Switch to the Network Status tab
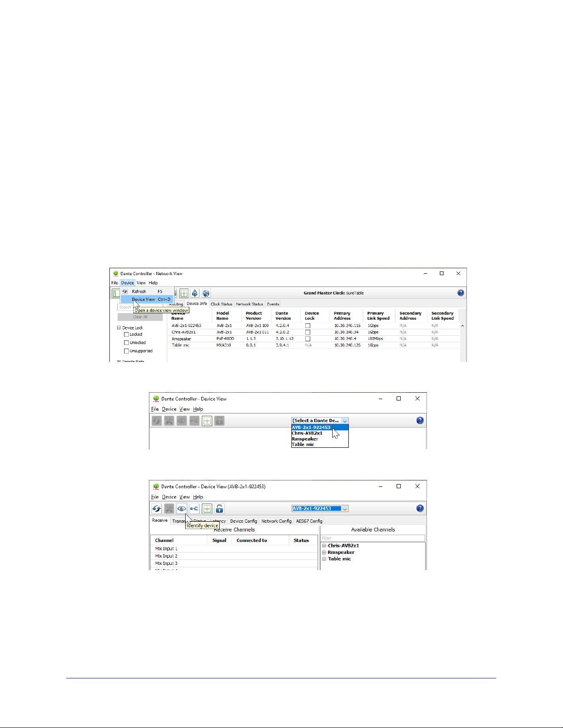Viewport: 563px width, 728px height. pyautogui.click(x=250, y=304)
